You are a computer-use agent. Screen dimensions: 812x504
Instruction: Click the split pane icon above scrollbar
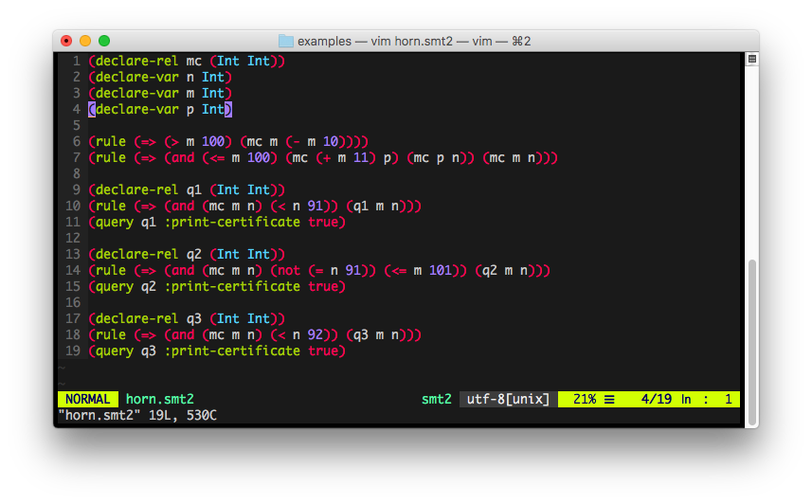(x=751, y=59)
